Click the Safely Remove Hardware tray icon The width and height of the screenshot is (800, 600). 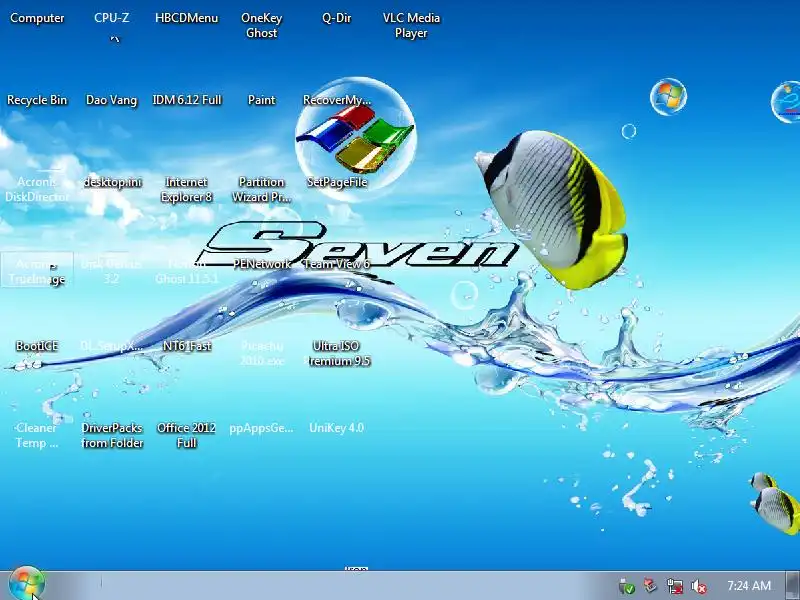[627, 586]
